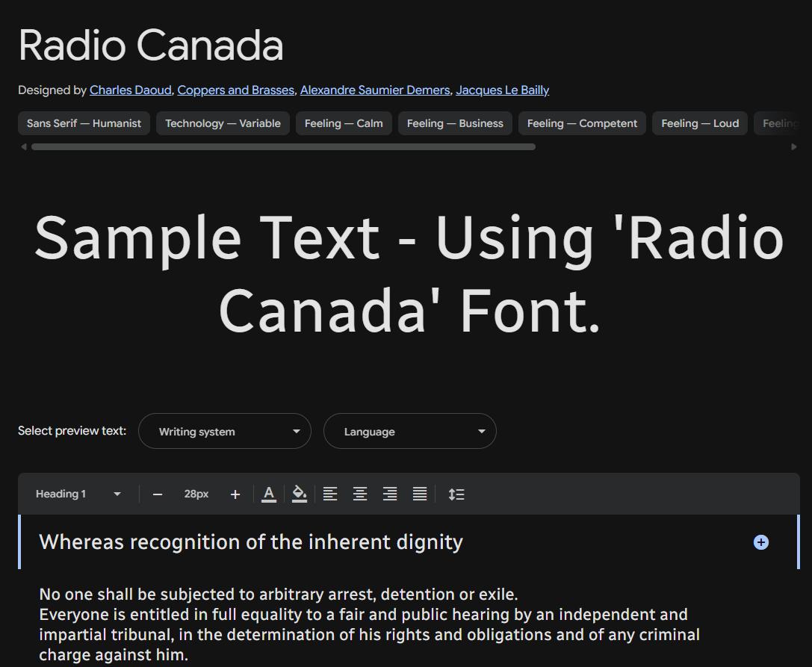Decrease font size with minus icon

pos(158,494)
